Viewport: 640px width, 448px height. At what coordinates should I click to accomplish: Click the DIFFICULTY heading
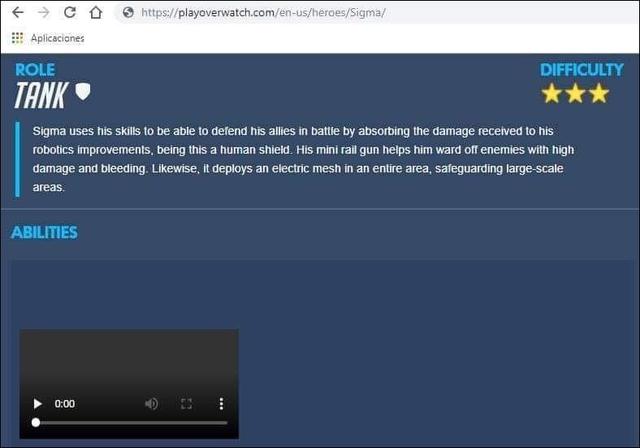[582, 70]
